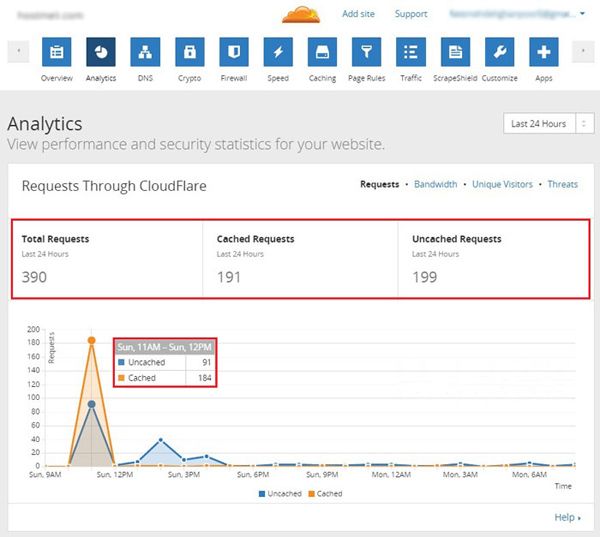Open the Overview section icon
600x537 pixels.
[57, 52]
